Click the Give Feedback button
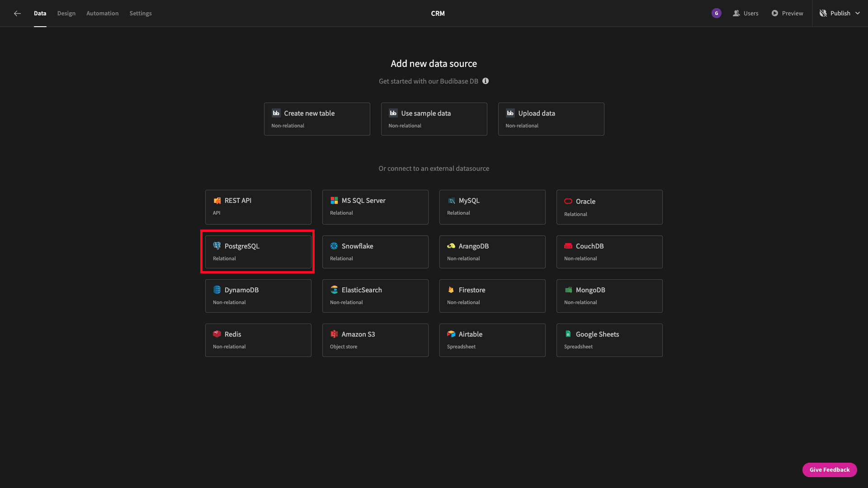 click(830, 469)
